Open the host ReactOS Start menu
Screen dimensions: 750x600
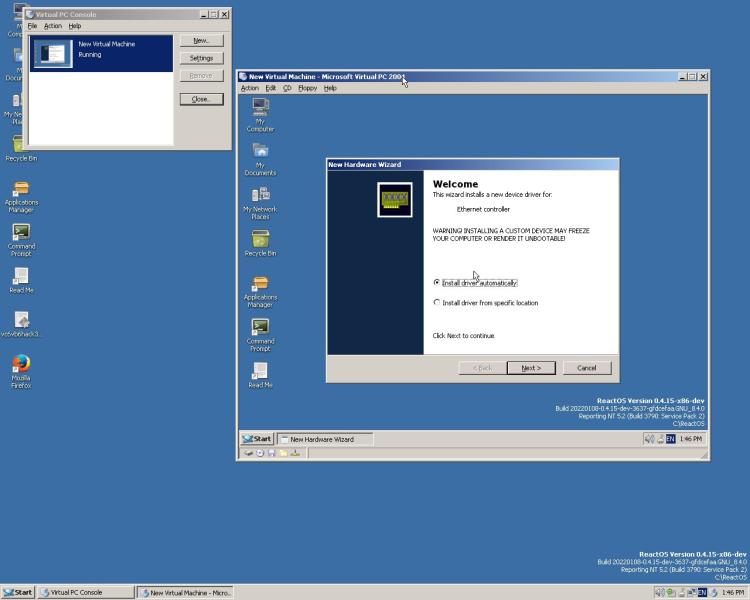tap(18, 592)
